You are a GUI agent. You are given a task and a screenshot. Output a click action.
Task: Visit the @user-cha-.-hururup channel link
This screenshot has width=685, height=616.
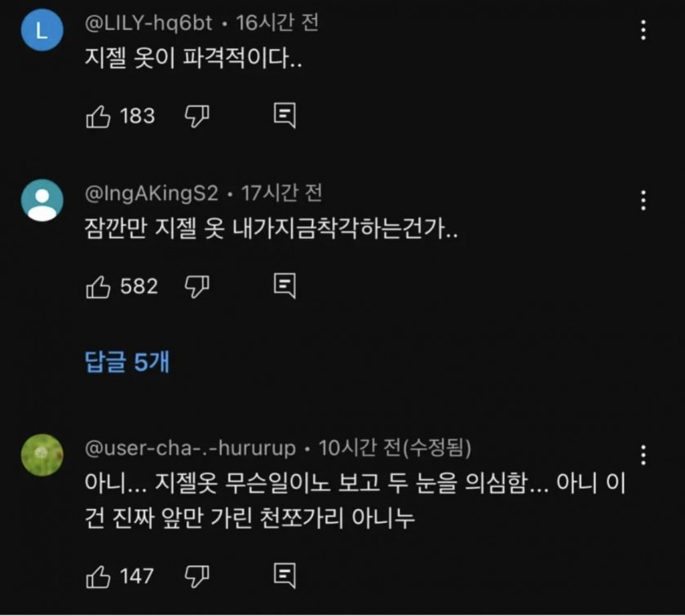pos(190,449)
